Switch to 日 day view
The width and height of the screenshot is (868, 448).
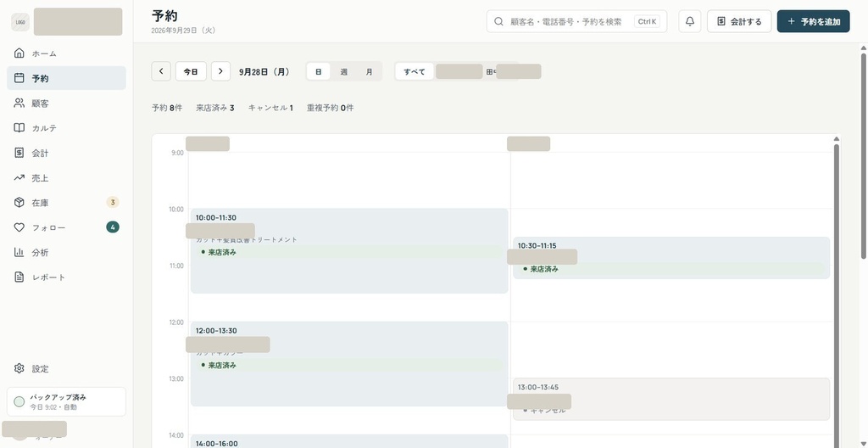pyautogui.click(x=319, y=71)
